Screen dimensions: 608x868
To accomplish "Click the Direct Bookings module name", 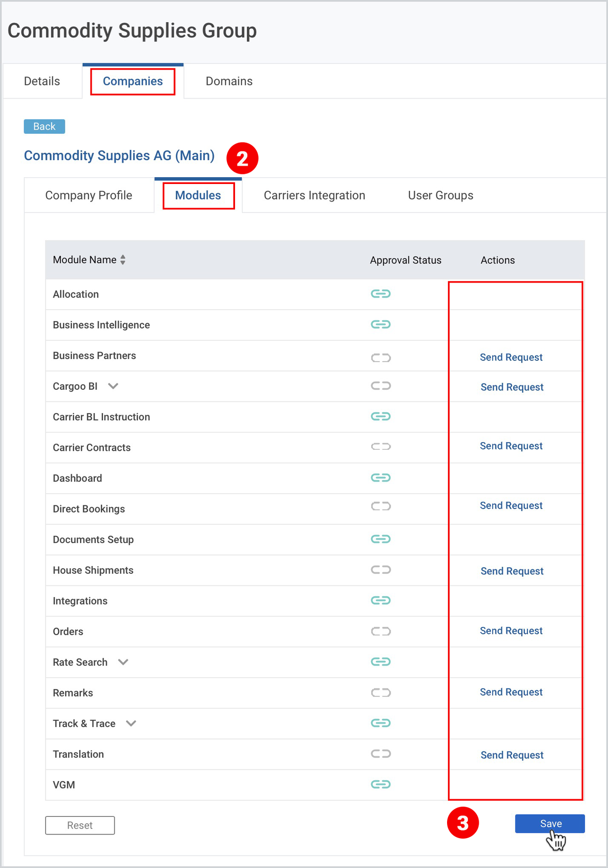I will pyautogui.click(x=89, y=509).
